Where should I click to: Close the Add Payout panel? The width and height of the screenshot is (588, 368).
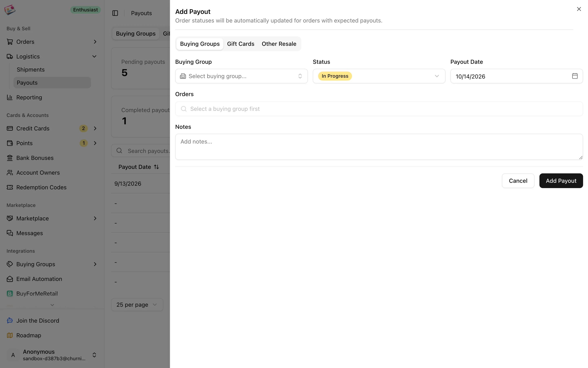(x=579, y=9)
